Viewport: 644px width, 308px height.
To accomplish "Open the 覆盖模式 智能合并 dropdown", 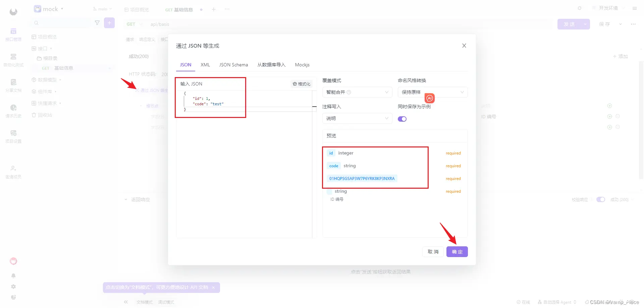I will point(357,92).
